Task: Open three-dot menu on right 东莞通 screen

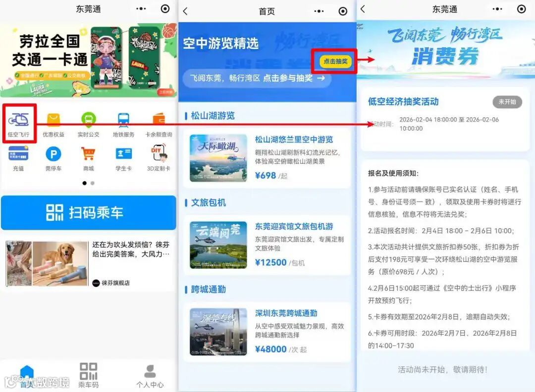Action: click(x=497, y=9)
